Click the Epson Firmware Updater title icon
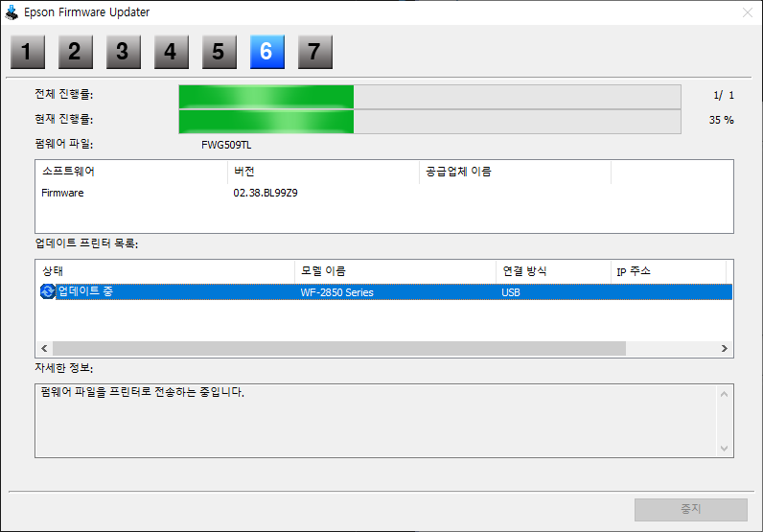 12,12
